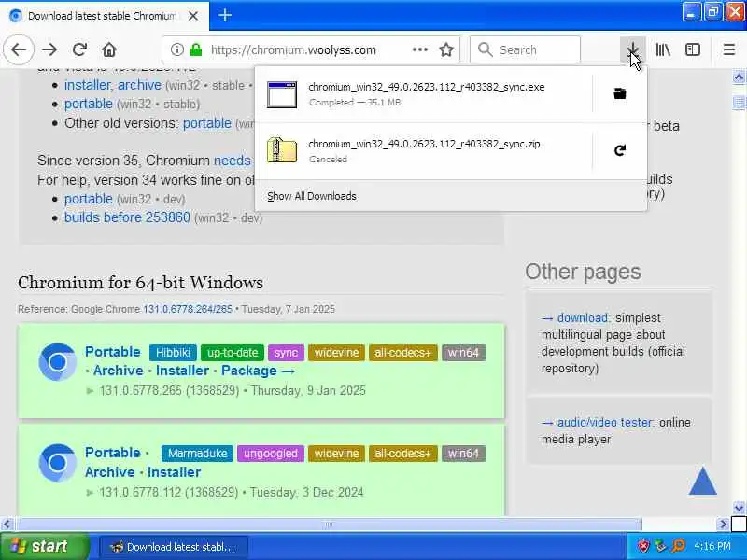Reload the current page
Screen dimensions: 747x560
pos(79,49)
